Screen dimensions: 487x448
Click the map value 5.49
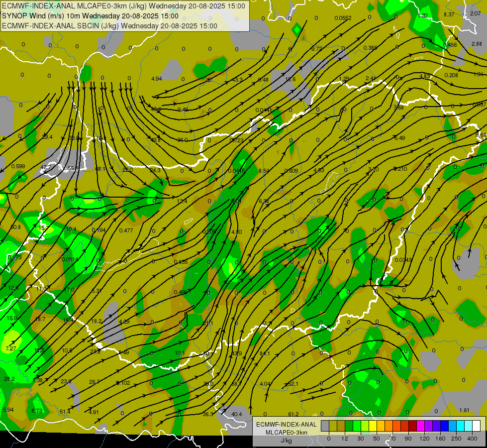coord(399,138)
